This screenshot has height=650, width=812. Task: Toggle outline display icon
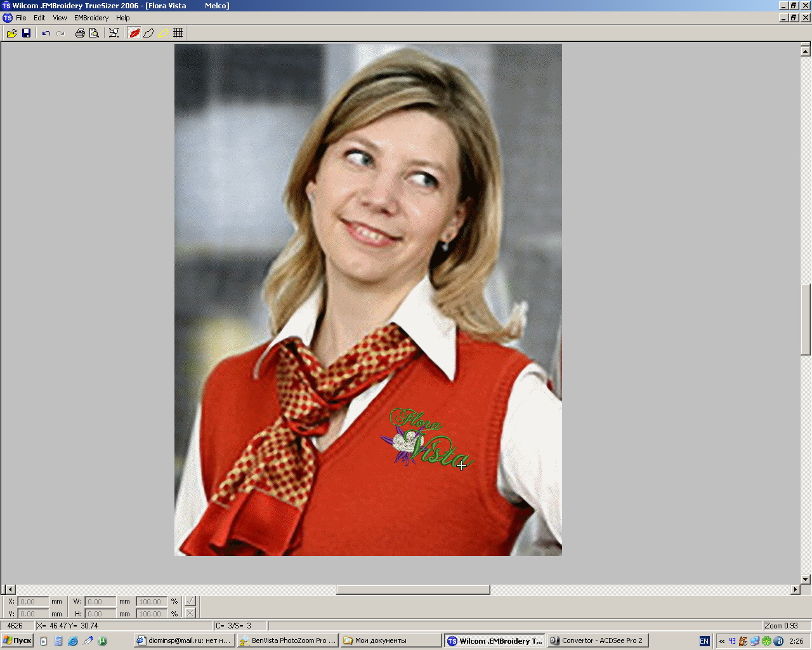pyautogui.click(x=148, y=33)
